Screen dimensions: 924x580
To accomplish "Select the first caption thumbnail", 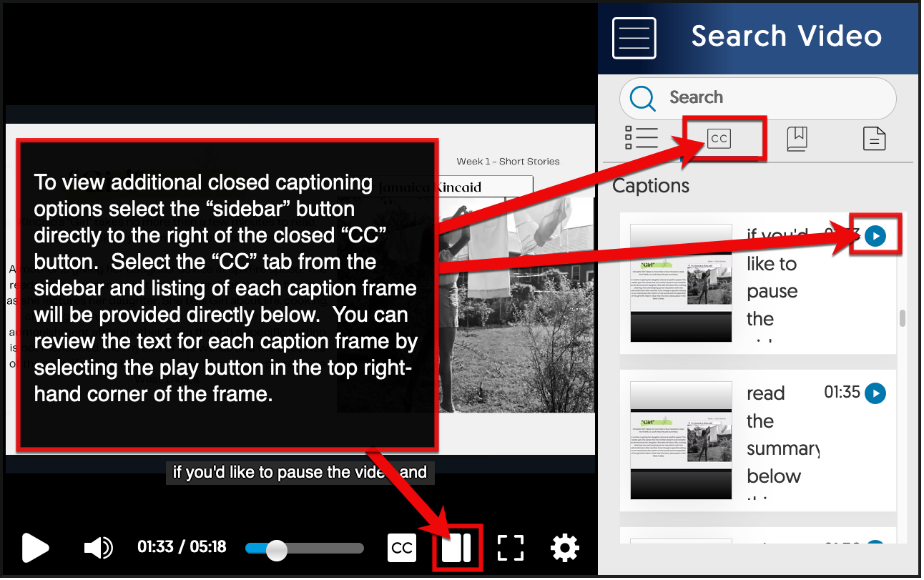I will (680, 283).
